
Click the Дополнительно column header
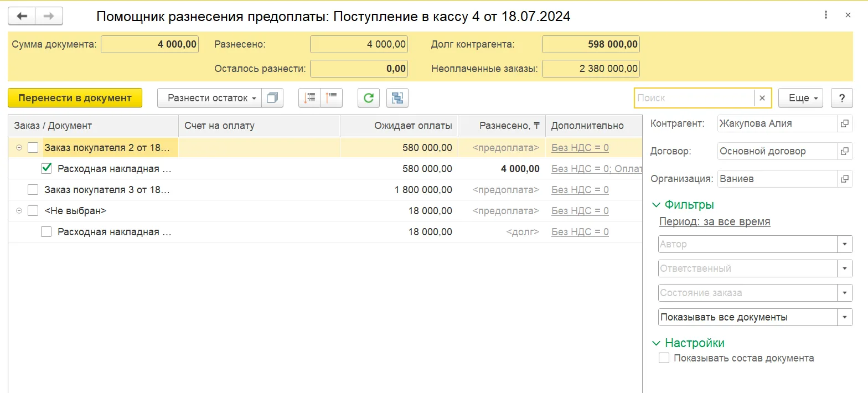click(594, 126)
